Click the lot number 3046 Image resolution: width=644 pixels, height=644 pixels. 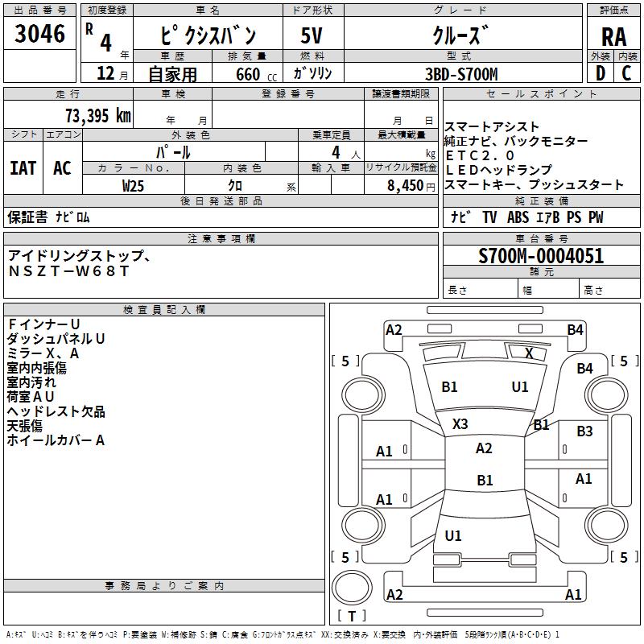pos(39,34)
